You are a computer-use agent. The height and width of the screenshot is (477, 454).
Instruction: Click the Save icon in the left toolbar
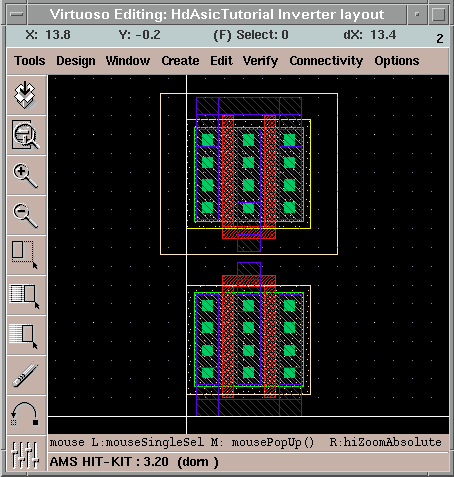pyautogui.click(x=26, y=95)
